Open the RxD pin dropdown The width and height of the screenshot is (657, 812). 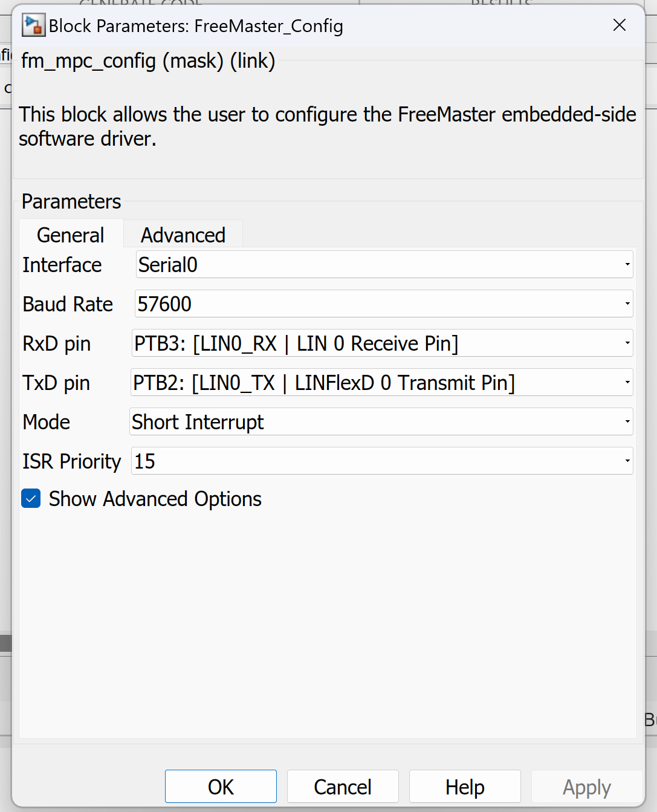(x=382, y=343)
